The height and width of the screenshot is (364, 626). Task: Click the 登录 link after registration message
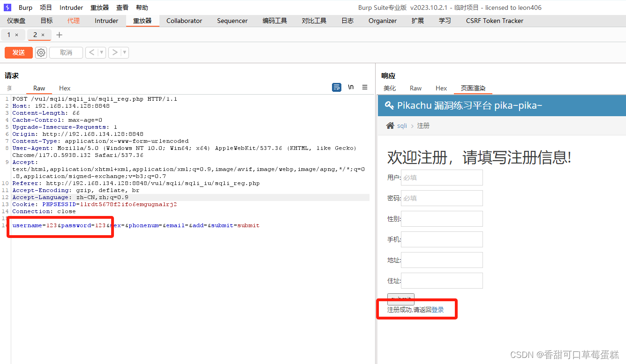437,310
